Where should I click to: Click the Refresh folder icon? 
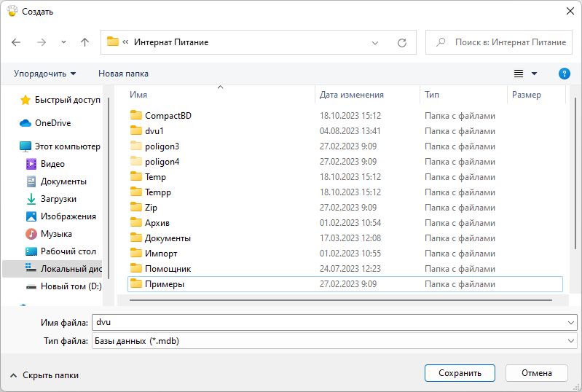[x=401, y=42]
